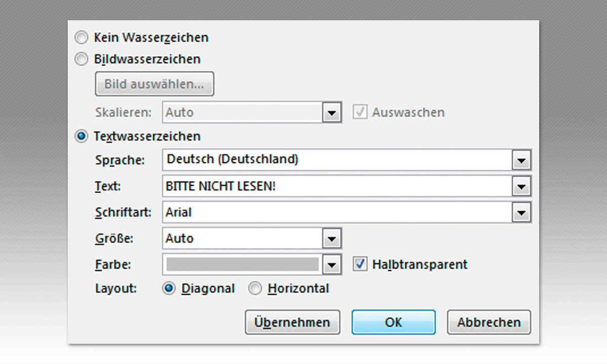Click the Skalieren field showing Auto

pos(243,112)
